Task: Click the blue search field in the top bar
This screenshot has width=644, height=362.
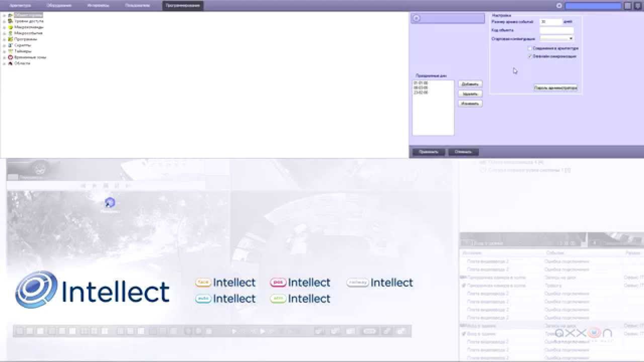Action: tap(593, 6)
